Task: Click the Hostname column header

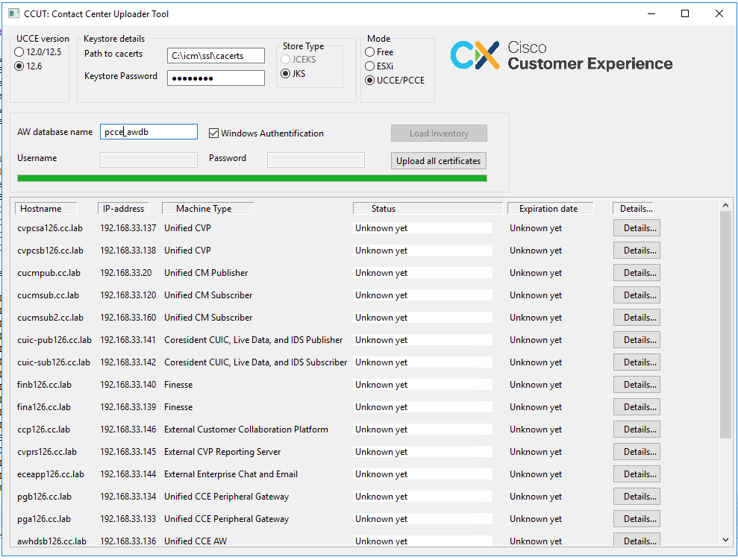Action: [46, 209]
